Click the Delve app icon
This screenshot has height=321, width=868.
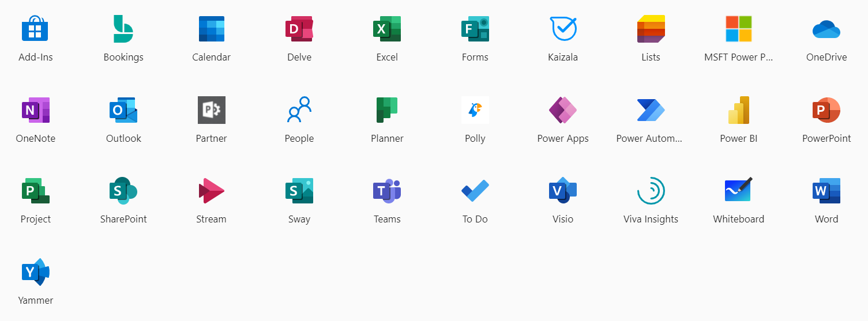[x=299, y=29]
